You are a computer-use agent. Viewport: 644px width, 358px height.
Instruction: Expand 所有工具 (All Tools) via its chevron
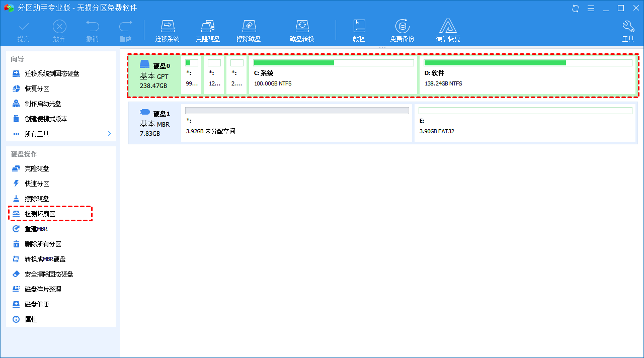(x=109, y=134)
